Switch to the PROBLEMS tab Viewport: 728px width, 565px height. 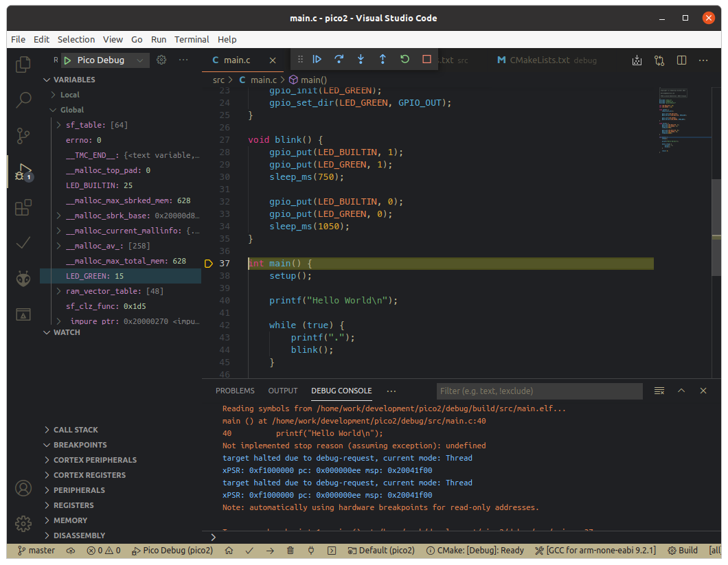(x=235, y=391)
